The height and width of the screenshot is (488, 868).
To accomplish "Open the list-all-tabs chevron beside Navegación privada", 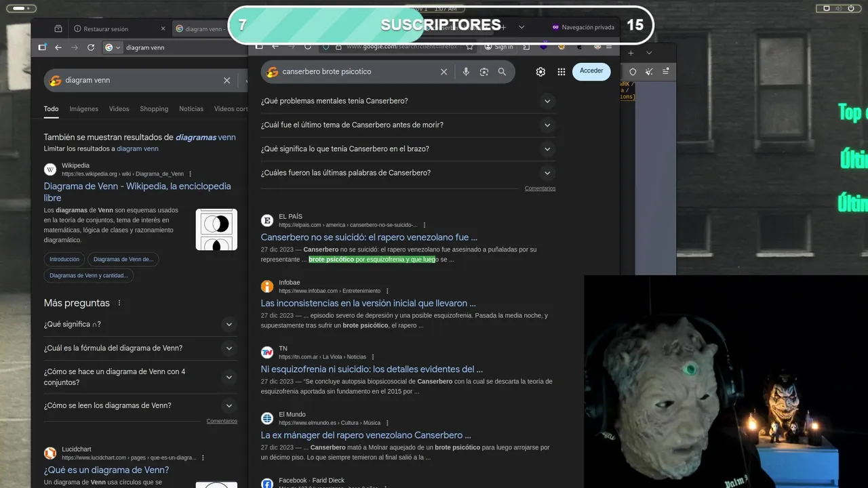I will pyautogui.click(x=521, y=27).
